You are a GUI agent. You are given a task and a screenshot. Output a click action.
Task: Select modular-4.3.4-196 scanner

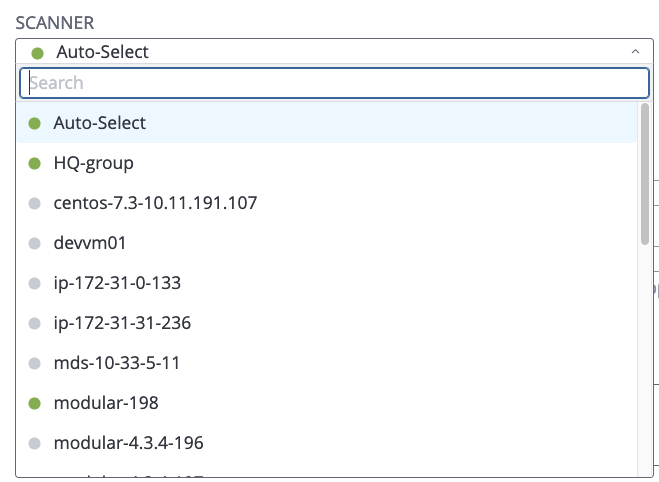pyautogui.click(x=129, y=443)
